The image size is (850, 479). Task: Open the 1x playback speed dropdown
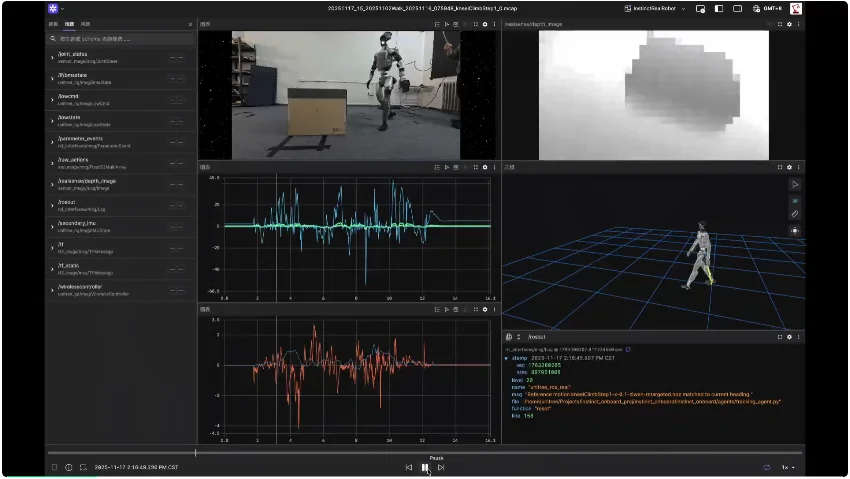coord(788,467)
